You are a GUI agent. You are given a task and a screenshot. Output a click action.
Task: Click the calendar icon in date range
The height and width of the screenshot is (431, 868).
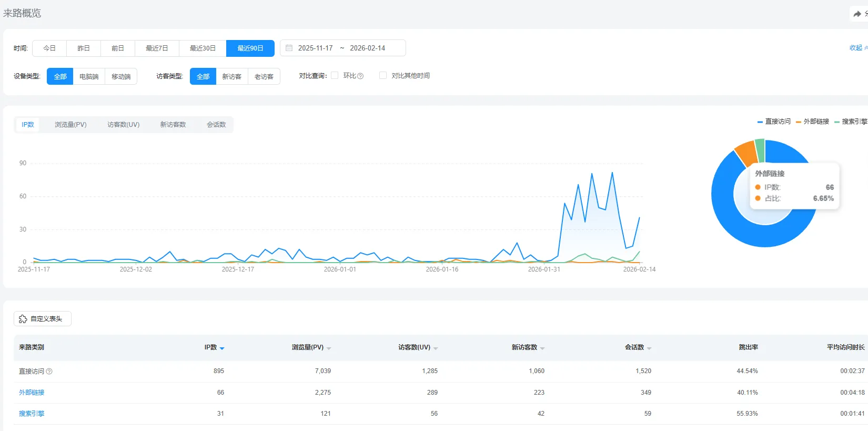pos(289,48)
